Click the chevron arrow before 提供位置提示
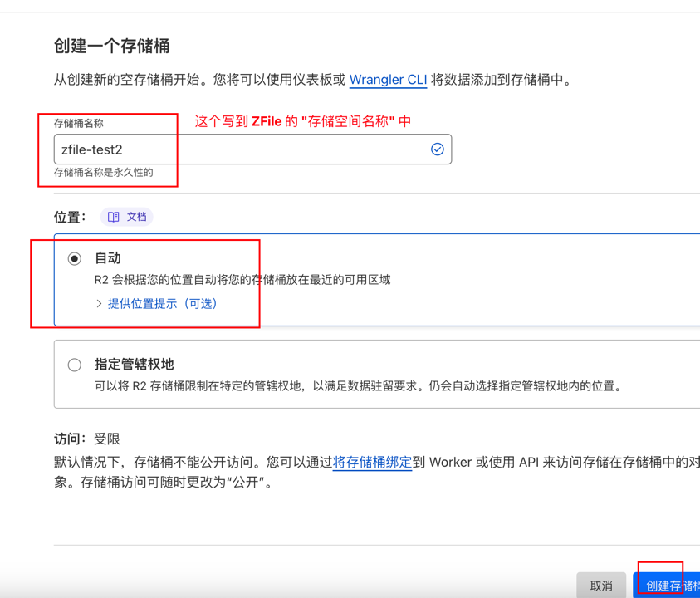Image resolution: width=700 pixels, height=598 pixels. 99,304
